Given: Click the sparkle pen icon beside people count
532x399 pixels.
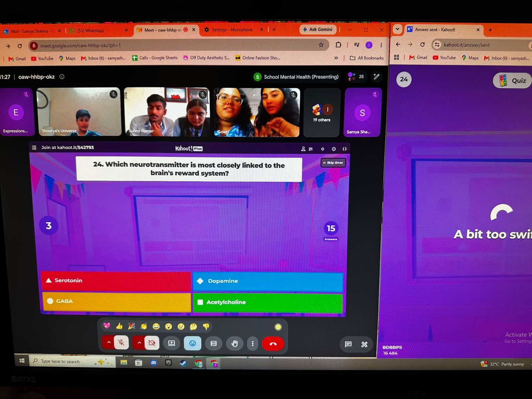Looking at the screenshot, I should coord(376,76).
